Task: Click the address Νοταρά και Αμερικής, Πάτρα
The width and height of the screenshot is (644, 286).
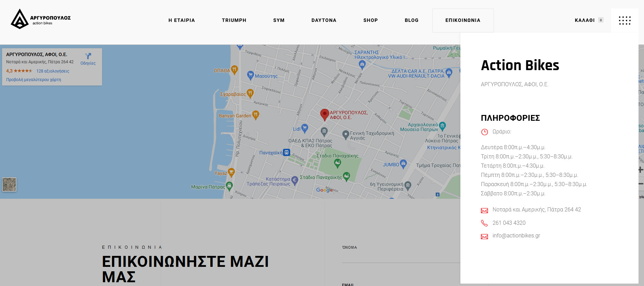Action: tap(537, 210)
